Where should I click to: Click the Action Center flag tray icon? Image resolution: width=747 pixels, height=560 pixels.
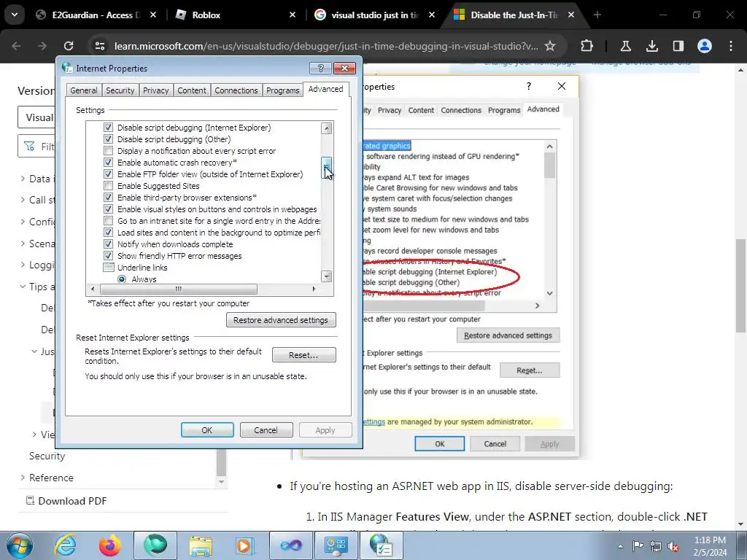tap(638, 545)
